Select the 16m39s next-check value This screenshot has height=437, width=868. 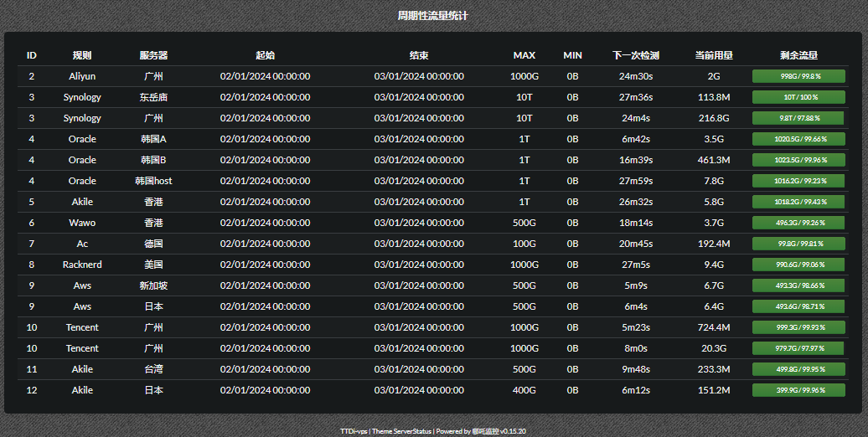[x=635, y=160]
